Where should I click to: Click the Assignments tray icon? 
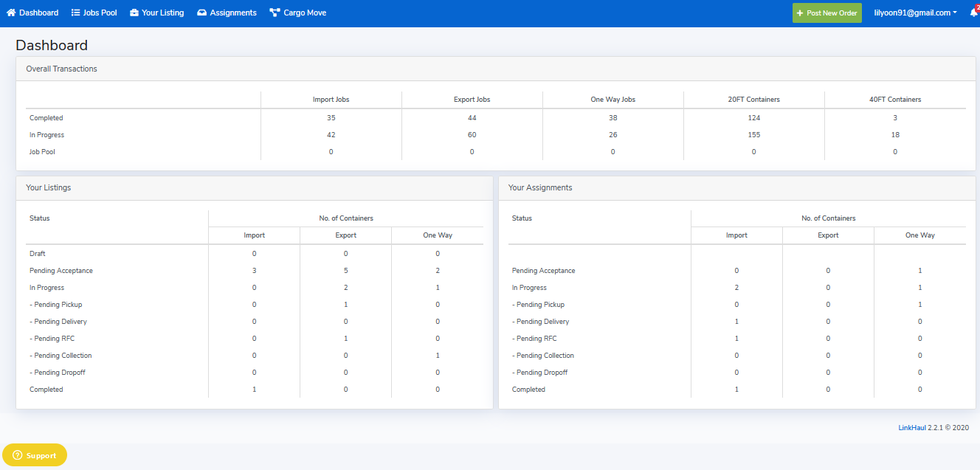coord(202,13)
